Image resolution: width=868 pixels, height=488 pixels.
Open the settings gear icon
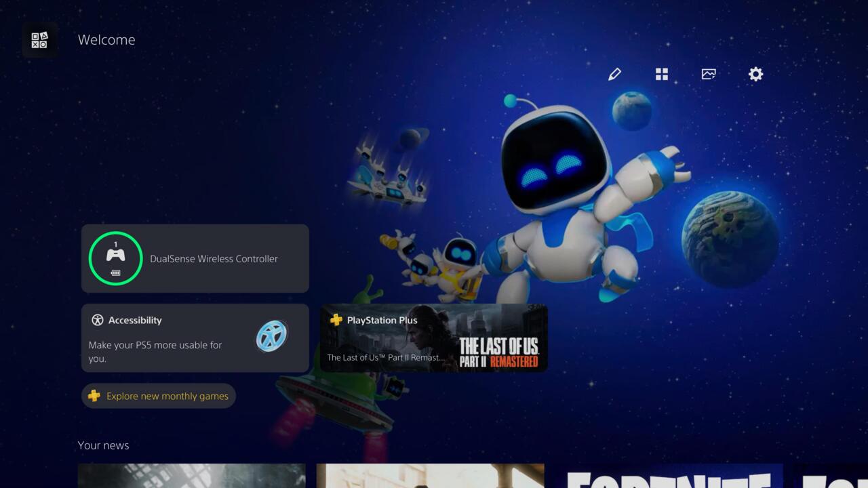pos(755,74)
